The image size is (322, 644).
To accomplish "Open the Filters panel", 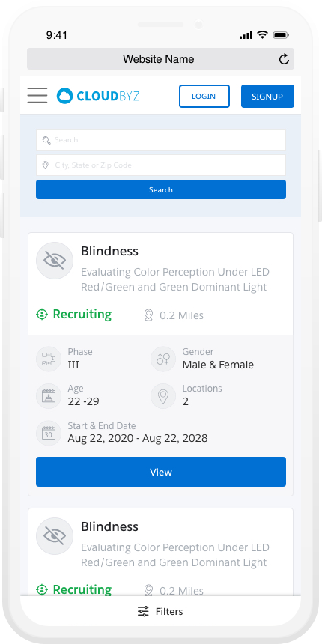I will point(160,611).
